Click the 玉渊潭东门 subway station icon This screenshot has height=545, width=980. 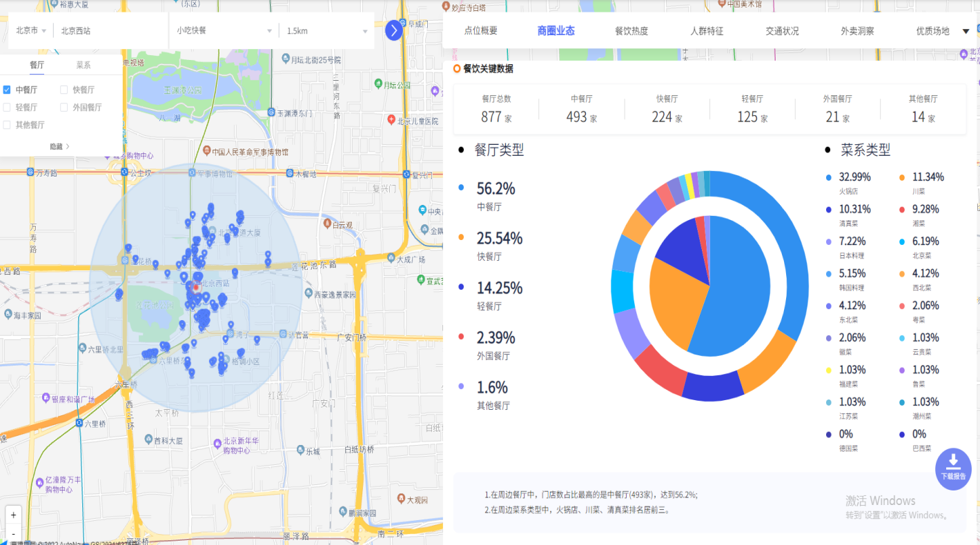coord(272,112)
